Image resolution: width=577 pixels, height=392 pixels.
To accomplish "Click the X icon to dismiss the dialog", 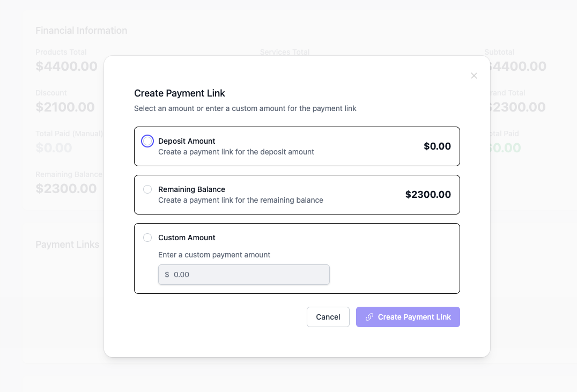I will coord(474,76).
